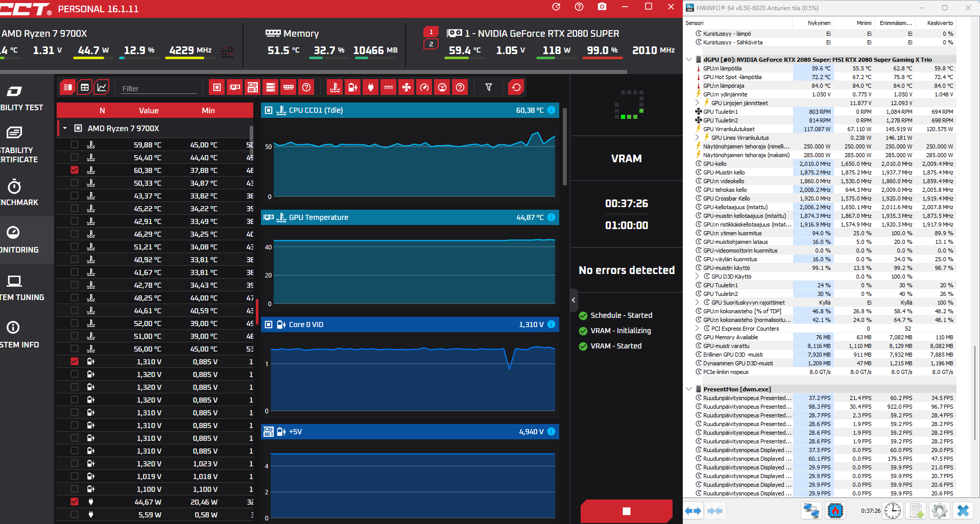The height and width of the screenshot is (524, 980).
Task: Open OCCT help question mark in title bar
Action: pyautogui.click(x=579, y=7)
